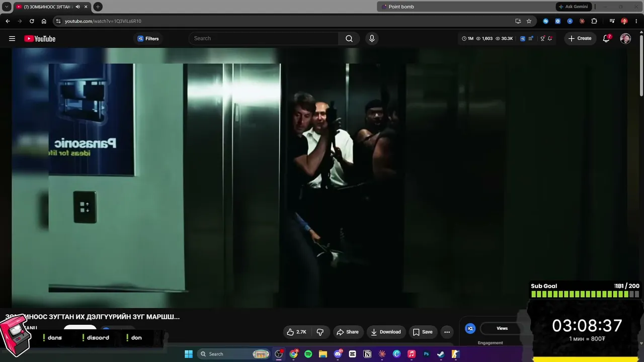
Task: Select the Views tab in vidIQ panel
Action: 502,328
